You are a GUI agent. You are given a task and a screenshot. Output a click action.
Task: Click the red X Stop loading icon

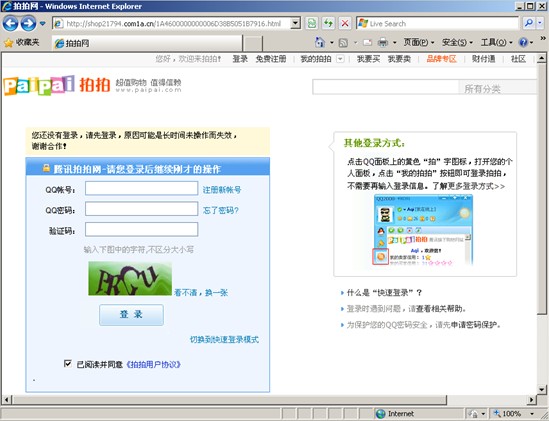(345, 23)
